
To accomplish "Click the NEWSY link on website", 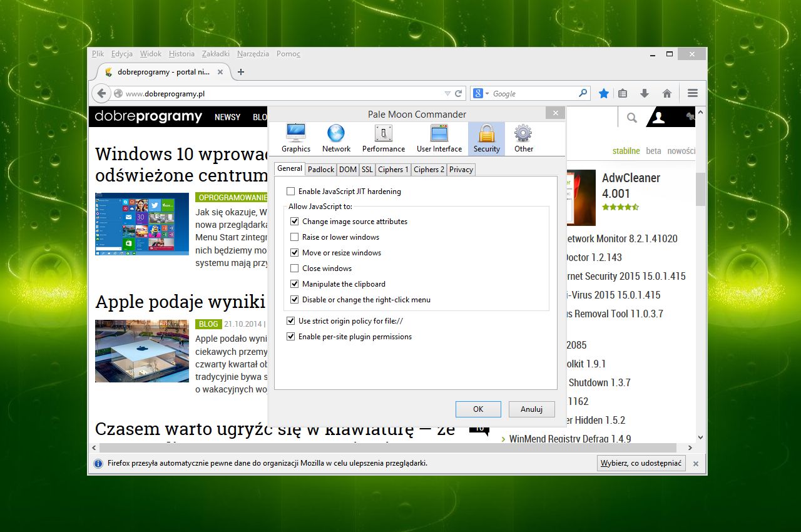I will 227,117.
